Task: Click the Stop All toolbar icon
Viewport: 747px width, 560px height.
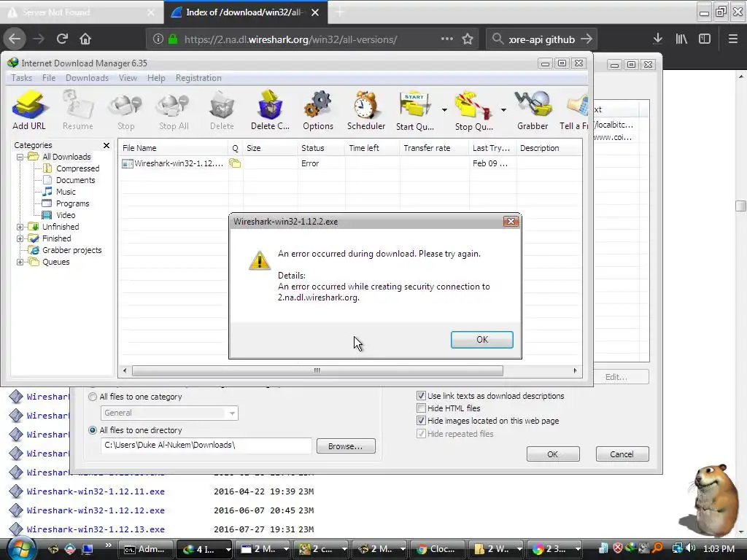Action: click(x=174, y=110)
